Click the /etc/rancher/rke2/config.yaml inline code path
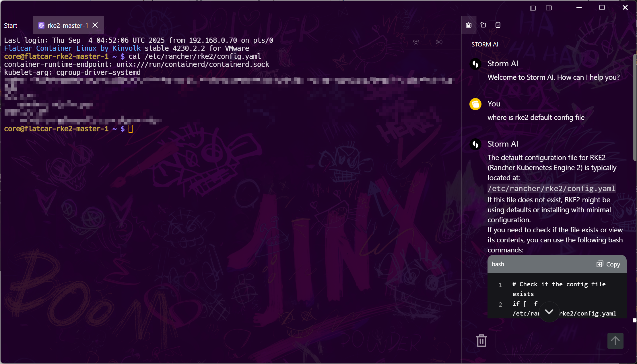The height and width of the screenshot is (364, 637). tap(551, 188)
